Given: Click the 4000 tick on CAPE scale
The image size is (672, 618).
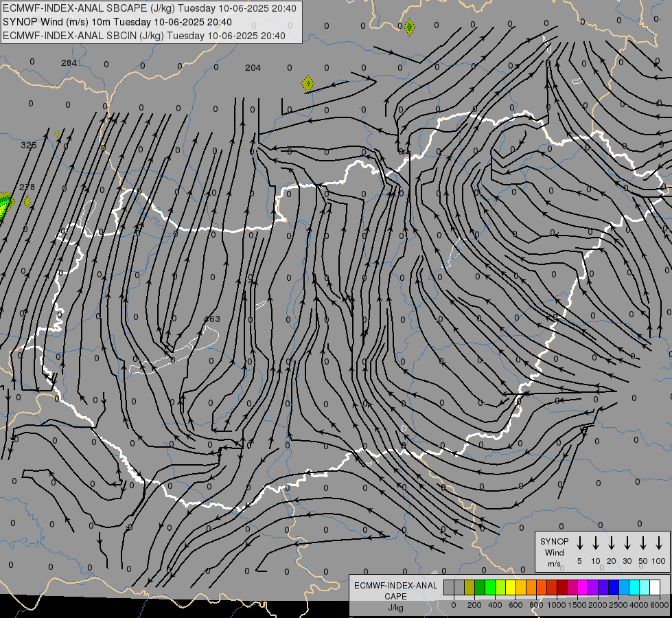Looking at the screenshot, I should (639, 605).
